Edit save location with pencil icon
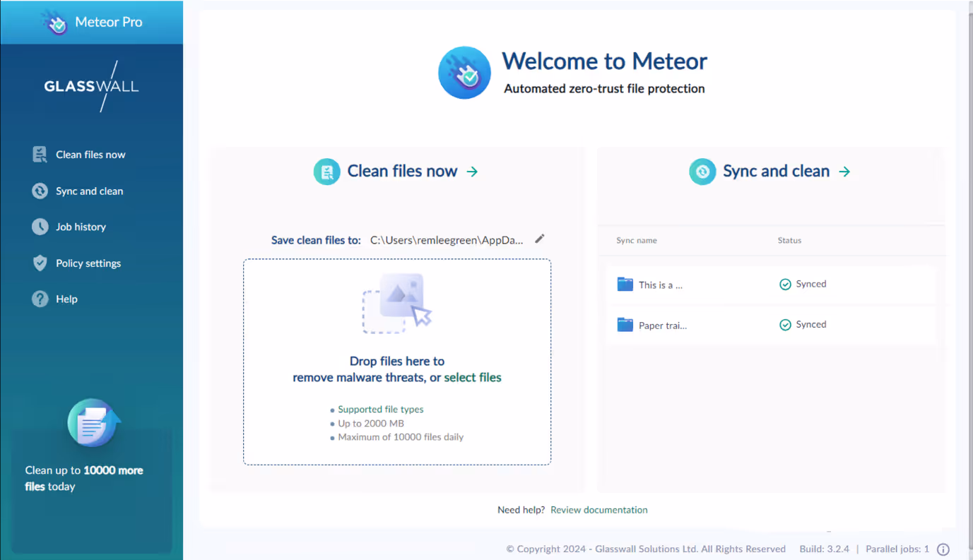Screen dimensions: 973x560 [540, 239]
